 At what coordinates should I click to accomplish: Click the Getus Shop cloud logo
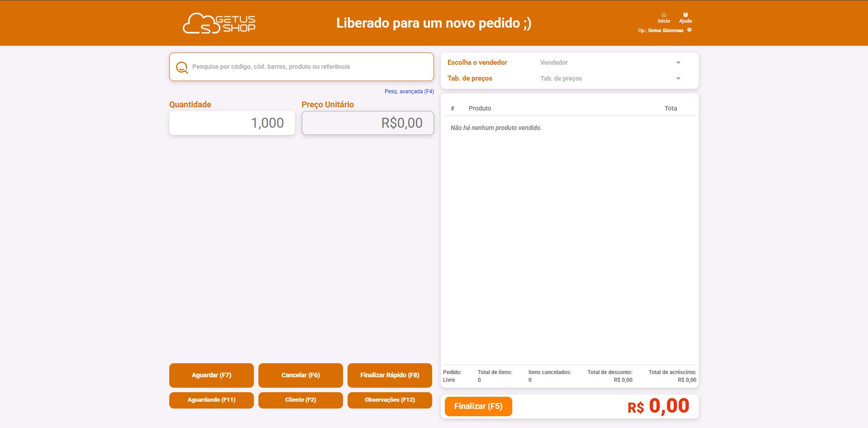[x=219, y=23]
